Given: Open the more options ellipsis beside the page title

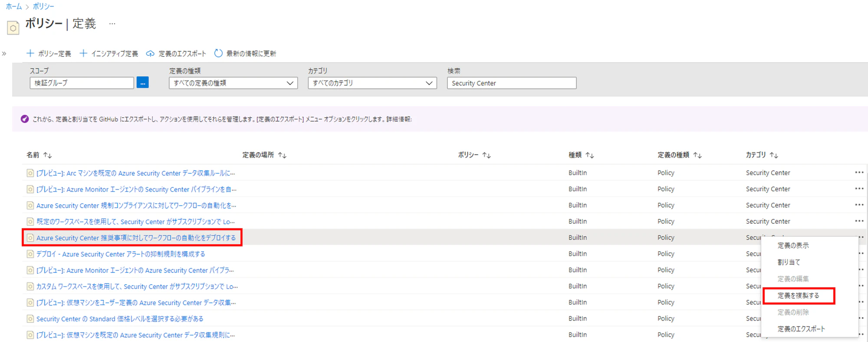Looking at the screenshot, I should point(112,24).
